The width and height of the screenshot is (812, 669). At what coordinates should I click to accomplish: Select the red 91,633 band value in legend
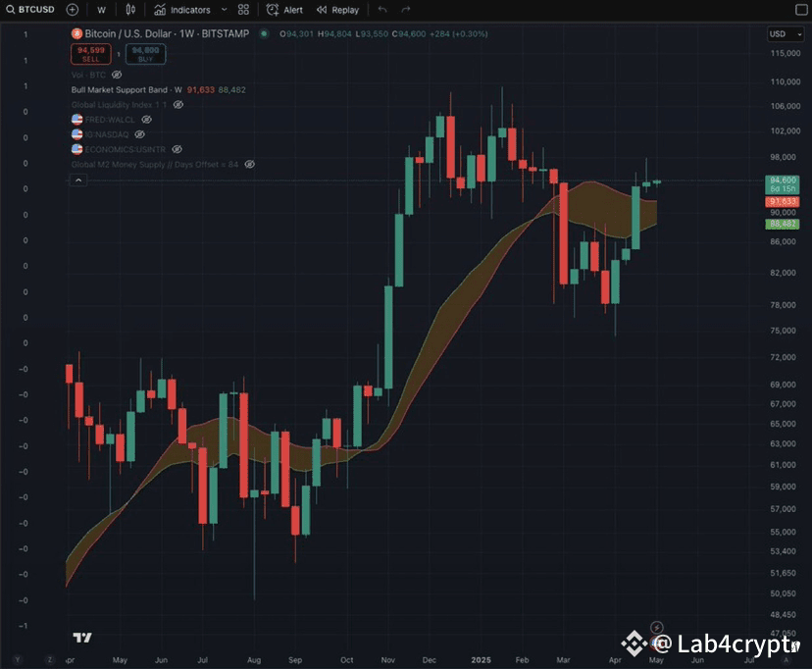[200, 89]
